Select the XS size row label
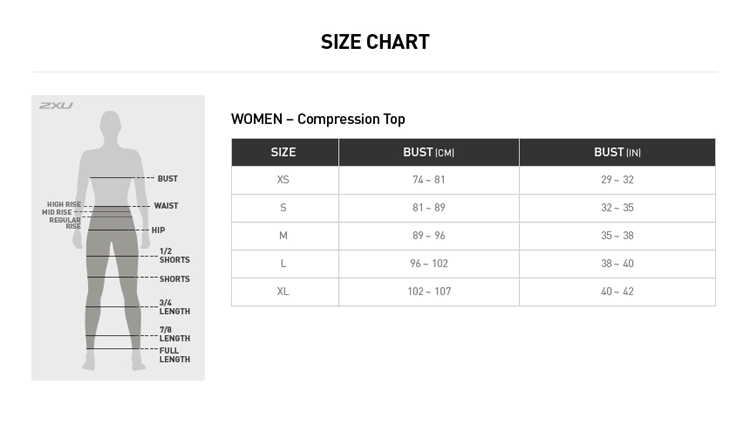The image size is (750, 426). 284,180
